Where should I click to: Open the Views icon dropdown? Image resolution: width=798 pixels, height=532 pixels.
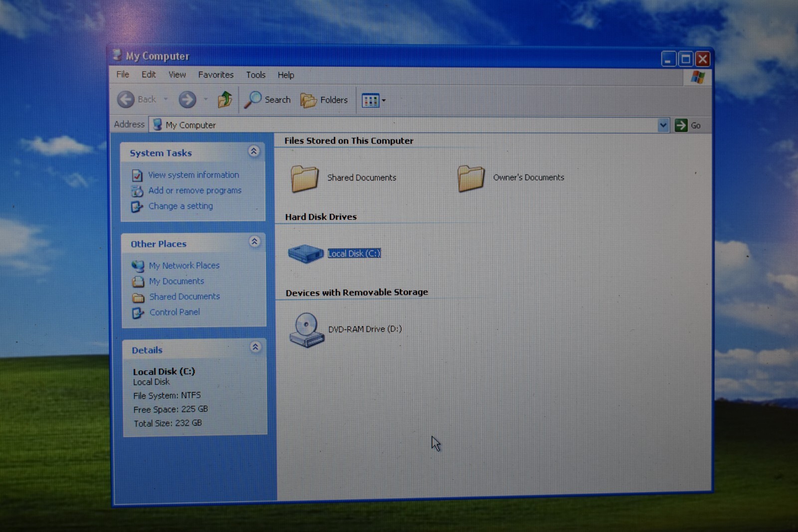click(x=374, y=101)
